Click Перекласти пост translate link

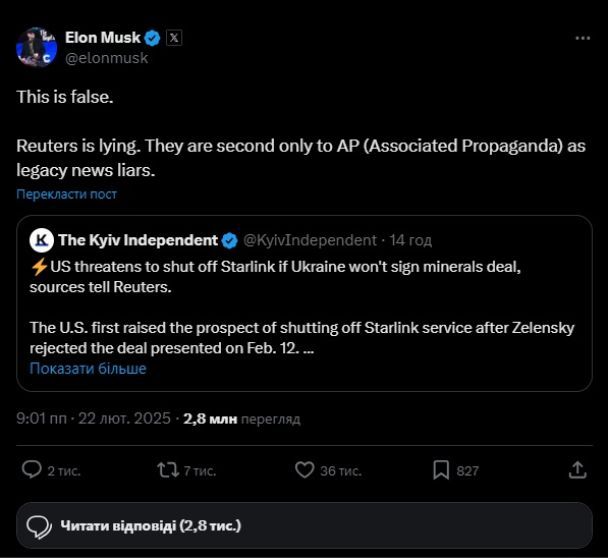66,194
